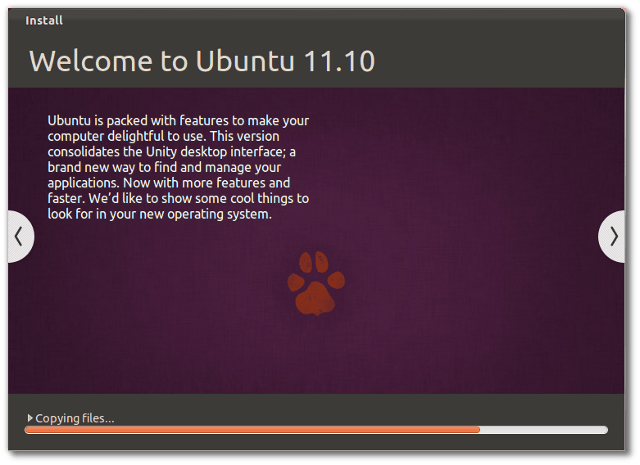Screen dimensions: 640x465
Task: Select the "Welcome to Ubuntu 11.10" heading
Action: point(202,61)
